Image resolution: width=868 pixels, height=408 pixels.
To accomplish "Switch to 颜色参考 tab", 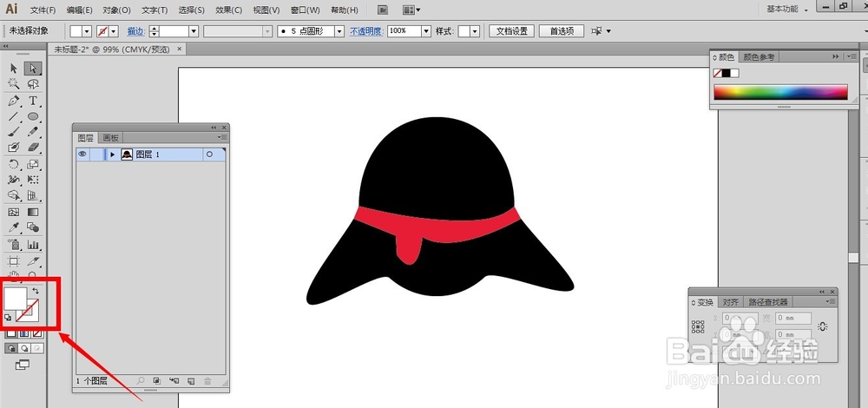I will point(759,57).
